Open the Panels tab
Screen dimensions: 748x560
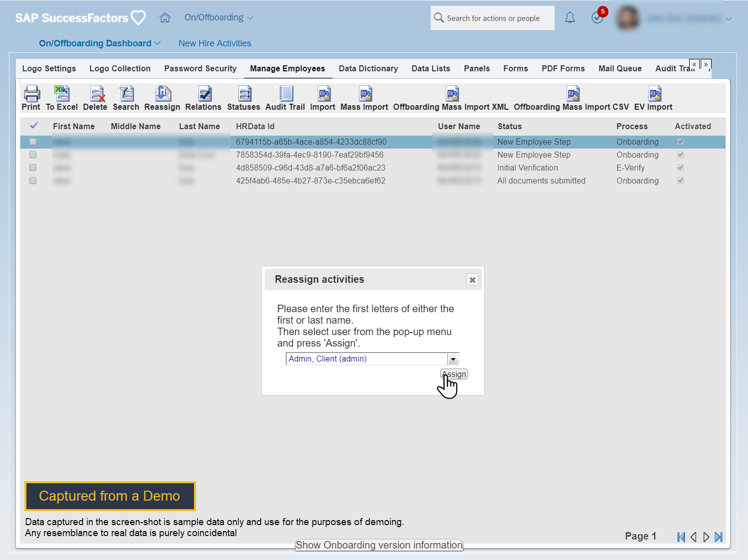pos(477,68)
